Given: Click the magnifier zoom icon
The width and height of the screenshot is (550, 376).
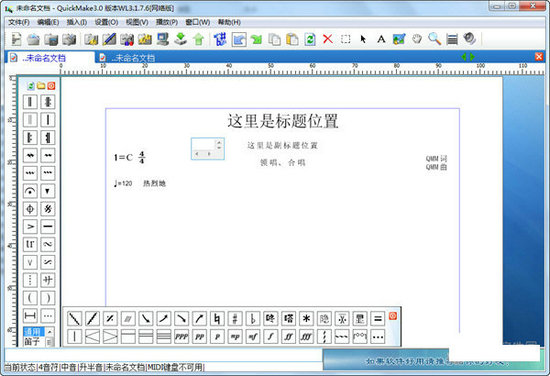Looking at the screenshot, I should point(434,39).
